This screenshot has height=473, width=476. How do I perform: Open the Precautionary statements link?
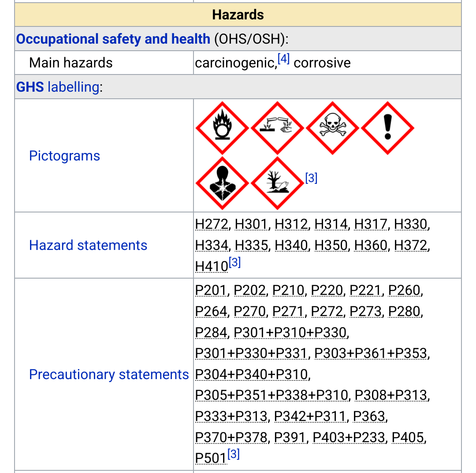(x=109, y=374)
